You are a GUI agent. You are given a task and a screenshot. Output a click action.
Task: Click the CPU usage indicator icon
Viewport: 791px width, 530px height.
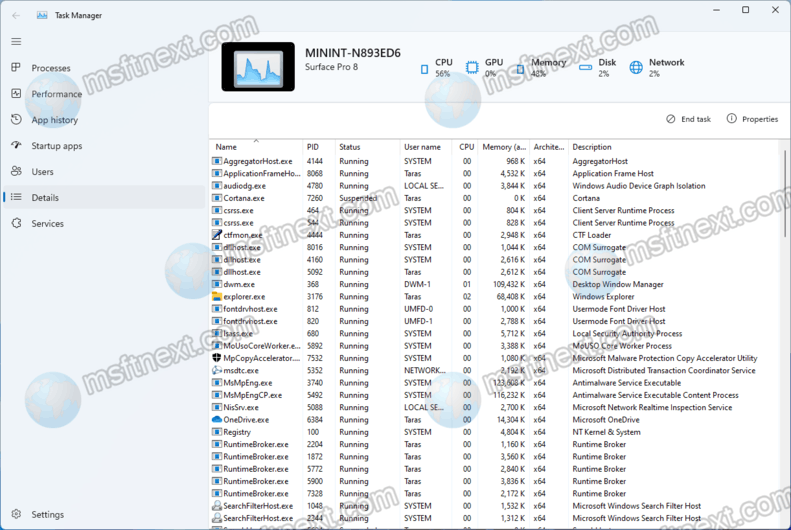click(x=424, y=69)
